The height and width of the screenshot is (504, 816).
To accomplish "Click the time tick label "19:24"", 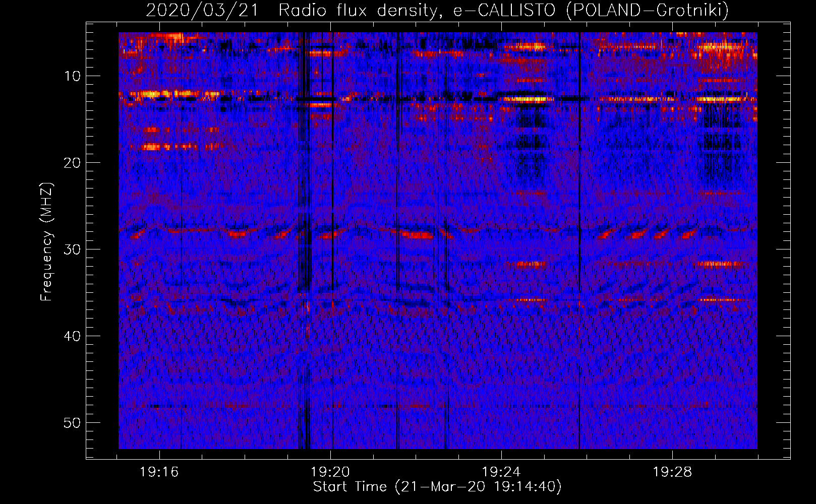I will pyautogui.click(x=501, y=472).
